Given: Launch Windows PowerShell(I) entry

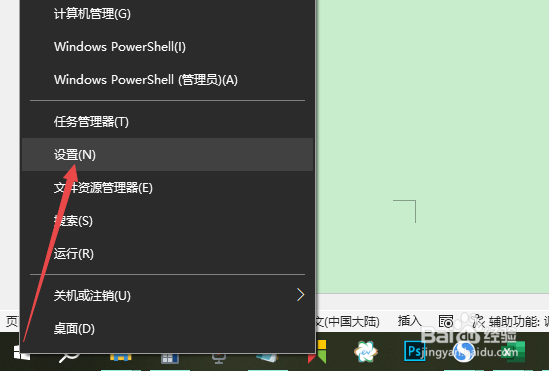Looking at the screenshot, I should (167, 47).
